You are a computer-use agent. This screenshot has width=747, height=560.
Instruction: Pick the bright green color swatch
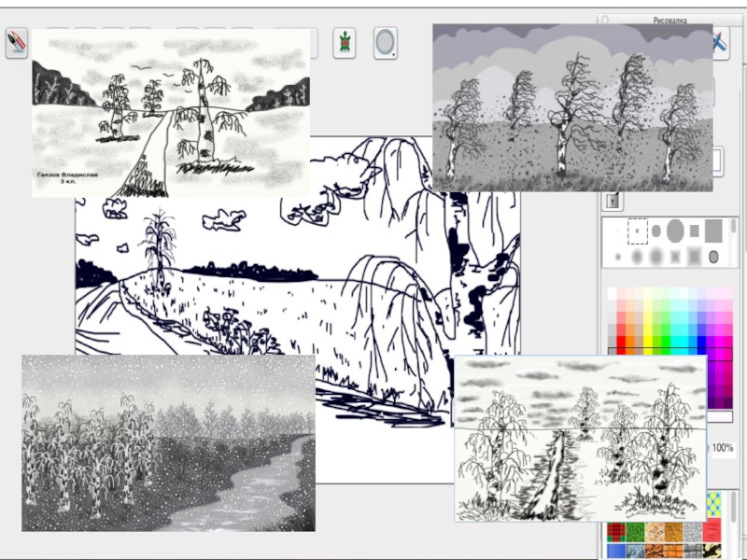point(666,342)
